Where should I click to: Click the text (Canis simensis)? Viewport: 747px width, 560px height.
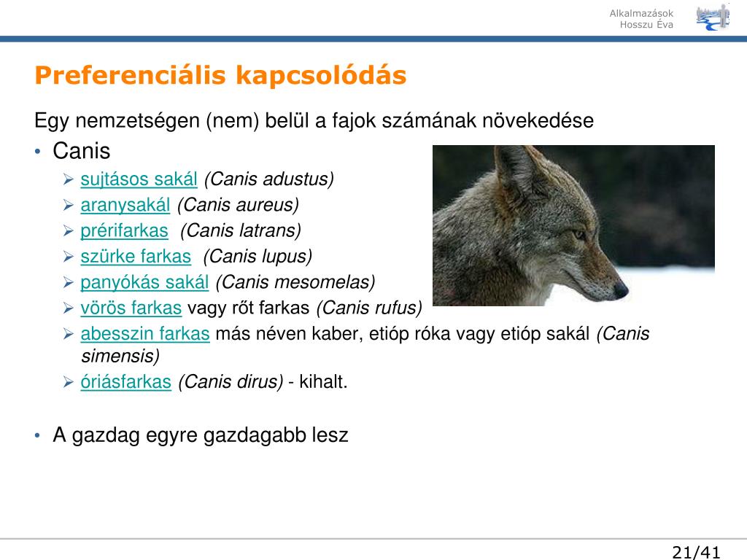[365, 345]
